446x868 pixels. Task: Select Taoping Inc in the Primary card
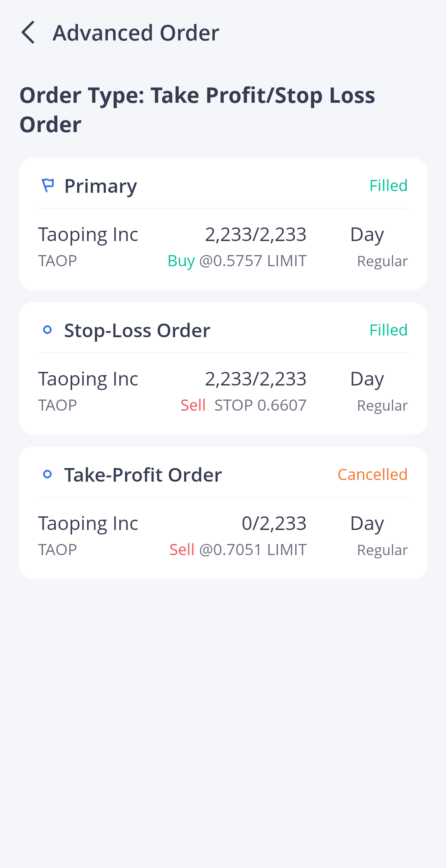pos(88,234)
